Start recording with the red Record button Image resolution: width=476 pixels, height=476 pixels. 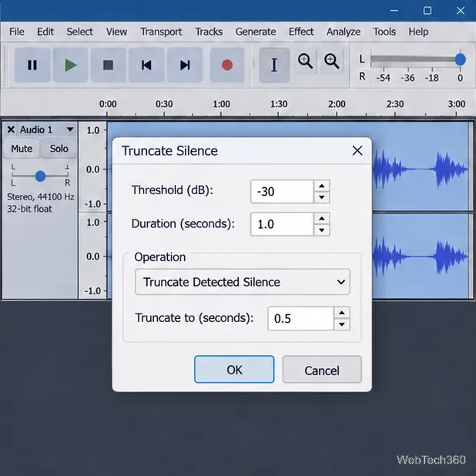(227, 65)
